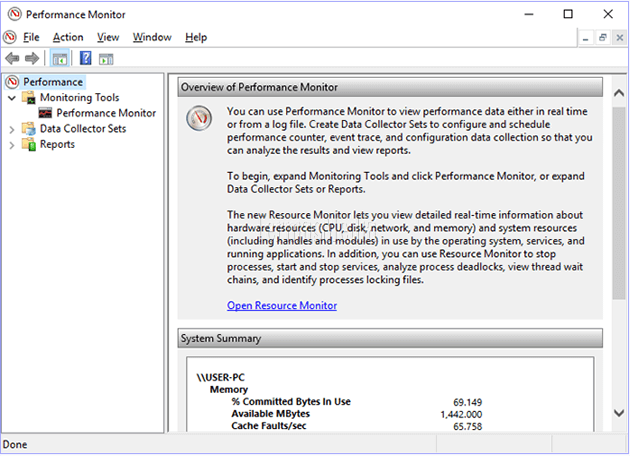Click the Monitoring Tools folder icon
Screen dimensions: 630x456
[29, 98]
